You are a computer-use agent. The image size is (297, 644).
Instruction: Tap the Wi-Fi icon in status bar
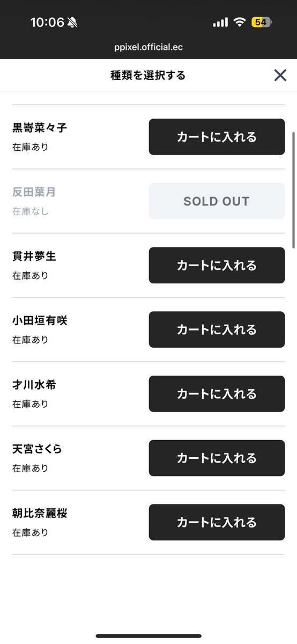point(240,22)
